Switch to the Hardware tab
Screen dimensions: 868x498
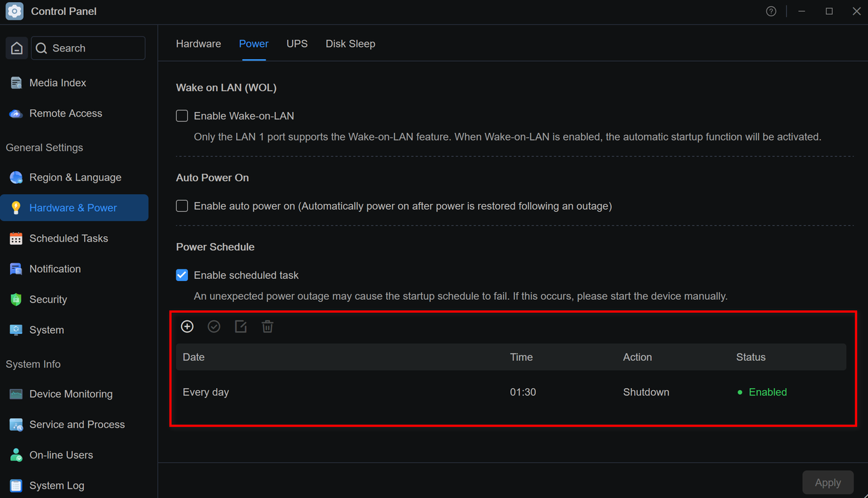[199, 43]
